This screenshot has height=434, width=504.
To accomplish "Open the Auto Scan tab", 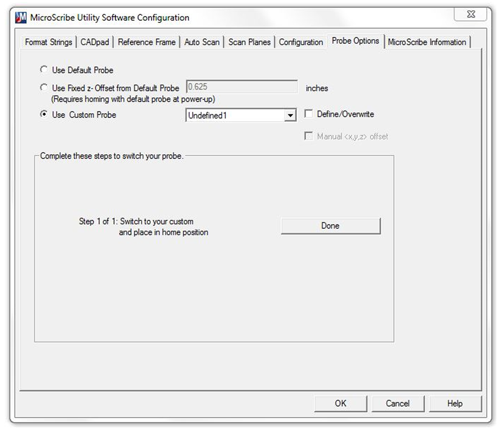I will point(202,42).
